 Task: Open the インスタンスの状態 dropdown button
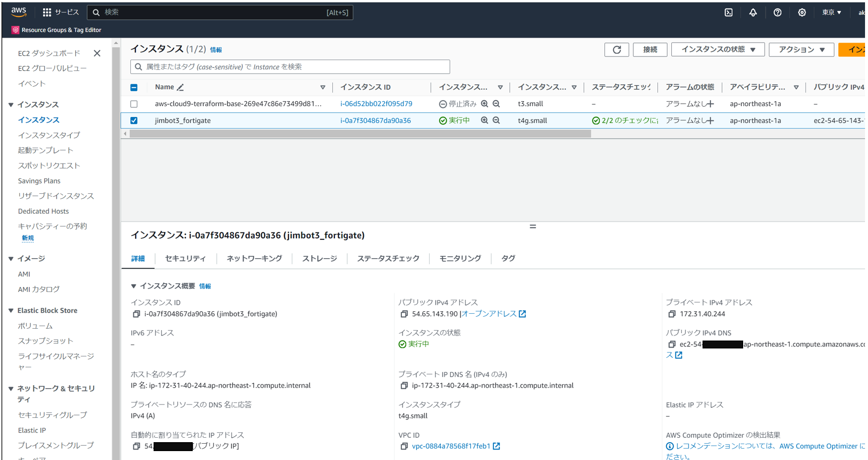point(718,50)
